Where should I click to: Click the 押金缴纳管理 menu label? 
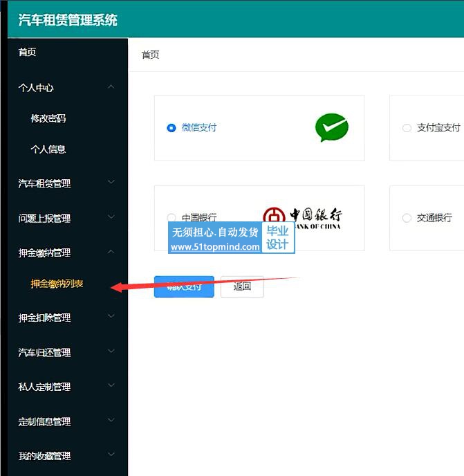click(44, 253)
